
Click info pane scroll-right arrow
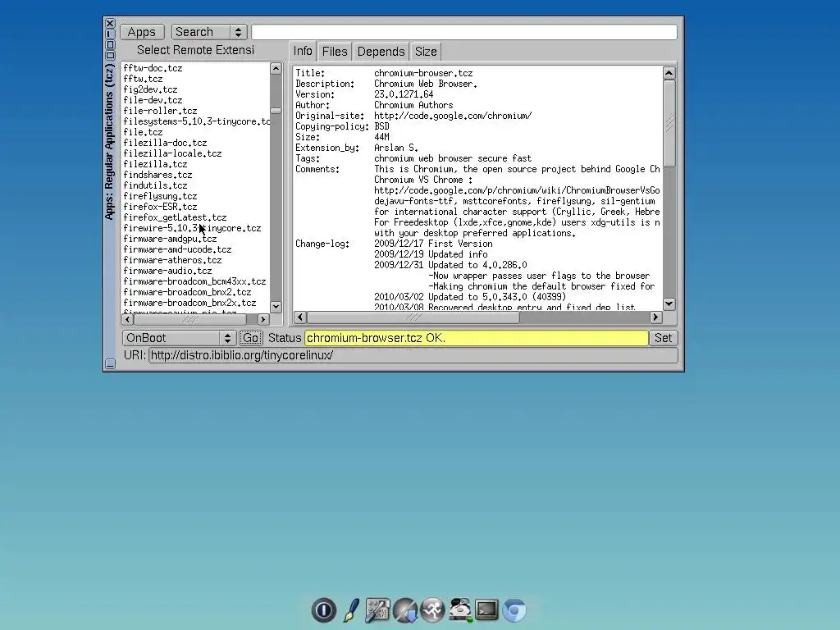pos(655,317)
